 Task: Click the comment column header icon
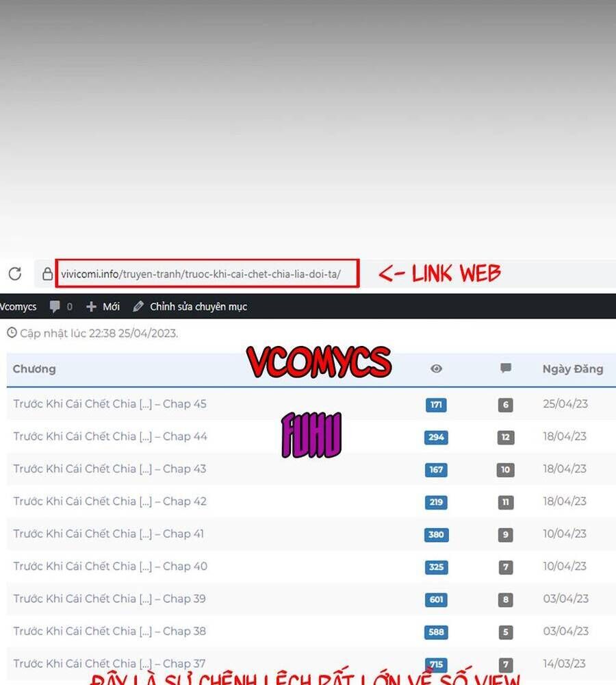[x=506, y=369]
